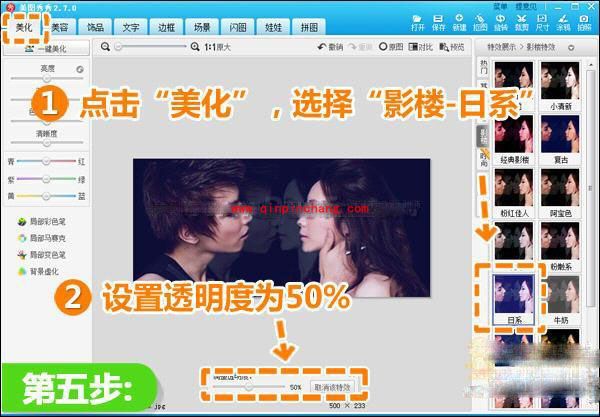
Task: Expand the 特效展示 effects dropdown arrow
Action: [x=571, y=47]
